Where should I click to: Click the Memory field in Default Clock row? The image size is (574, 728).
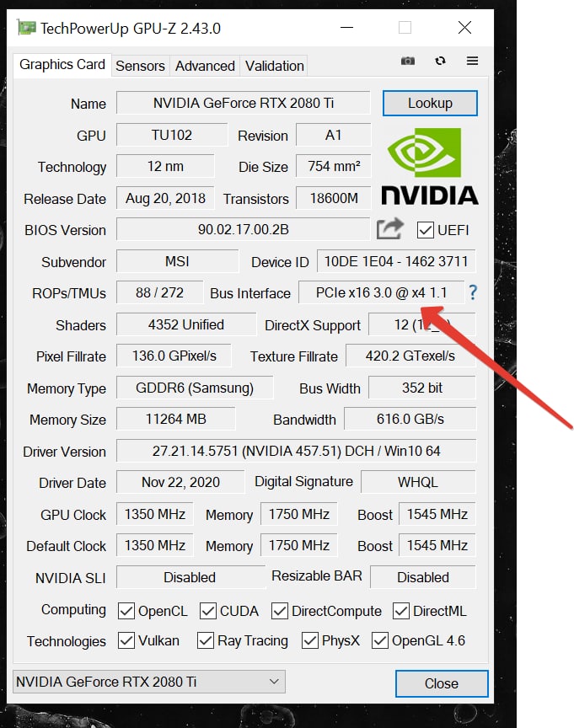(x=298, y=545)
